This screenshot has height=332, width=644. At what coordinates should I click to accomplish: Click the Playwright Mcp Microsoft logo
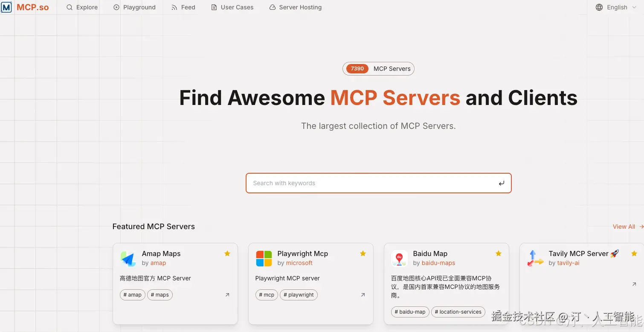pos(264,259)
